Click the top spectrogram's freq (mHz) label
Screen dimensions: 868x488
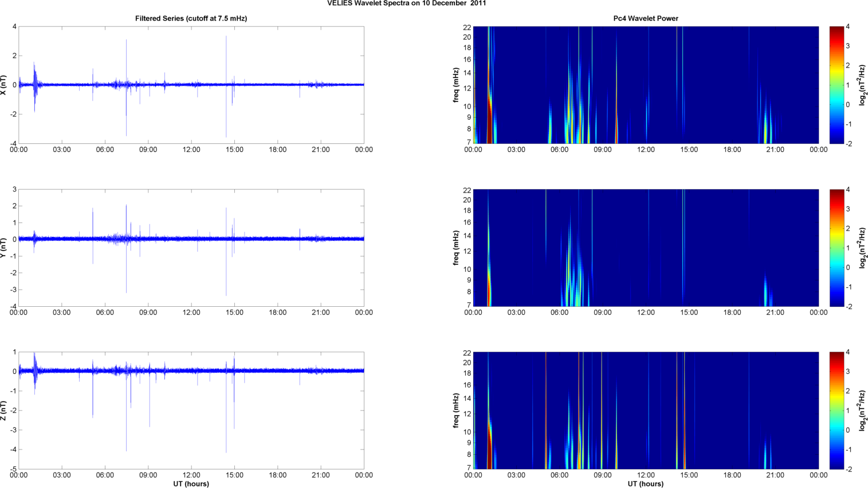[456, 85]
